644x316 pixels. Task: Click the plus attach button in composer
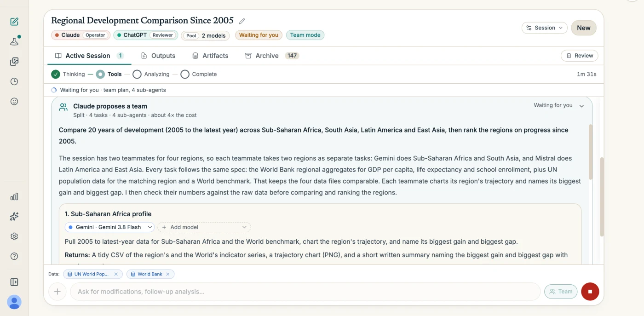pyautogui.click(x=57, y=292)
